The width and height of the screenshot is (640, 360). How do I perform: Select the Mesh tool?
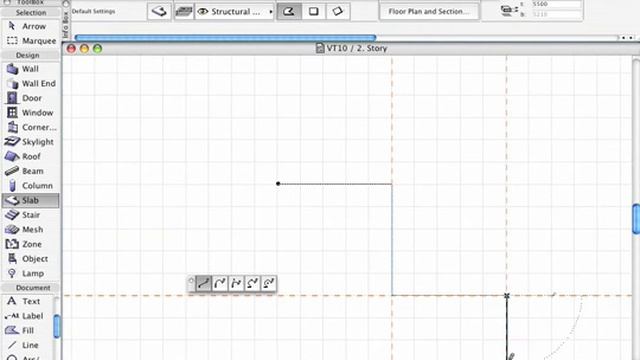click(31, 229)
